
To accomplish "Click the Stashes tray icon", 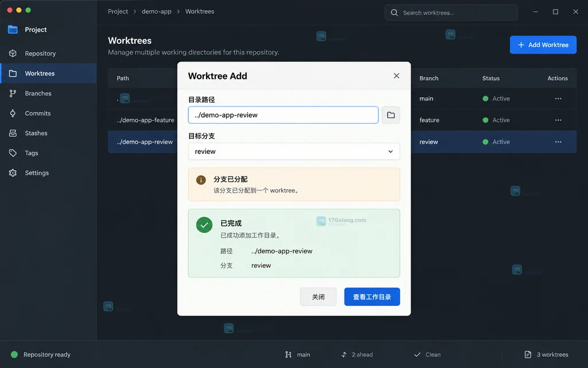I will (x=13, y=133).
